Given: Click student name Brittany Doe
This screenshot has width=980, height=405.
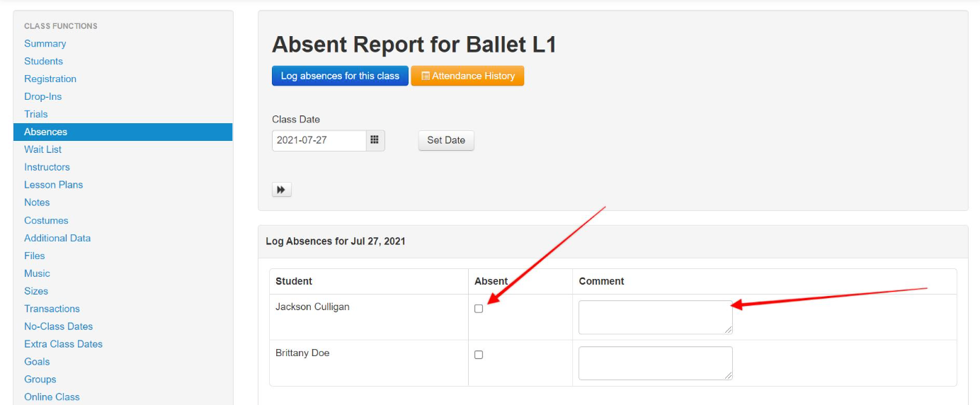Looking at the screenshot, I should (302, 353).
